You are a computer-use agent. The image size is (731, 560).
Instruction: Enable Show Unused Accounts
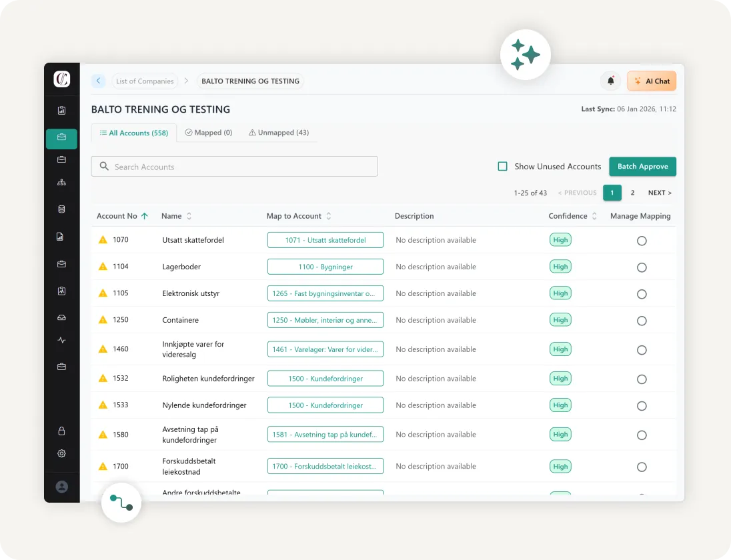pyautogui.click(x=502, y=166)
